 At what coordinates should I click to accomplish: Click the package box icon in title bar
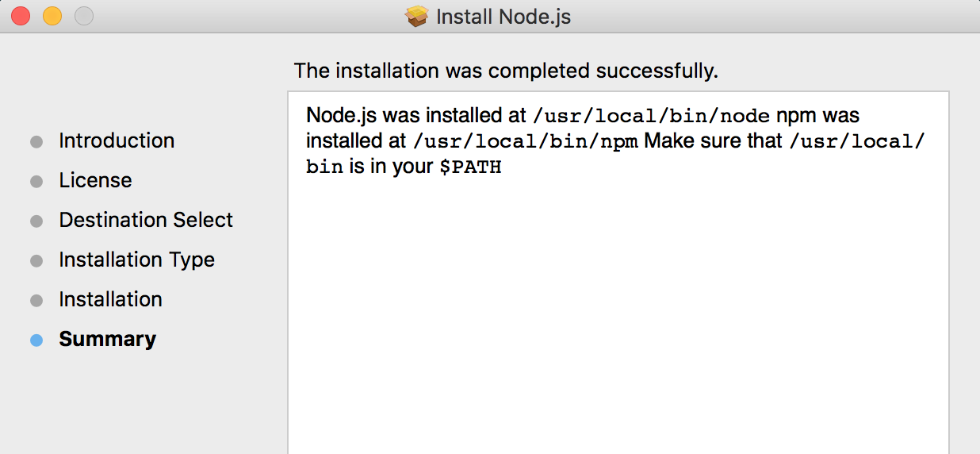pos(417,16)
